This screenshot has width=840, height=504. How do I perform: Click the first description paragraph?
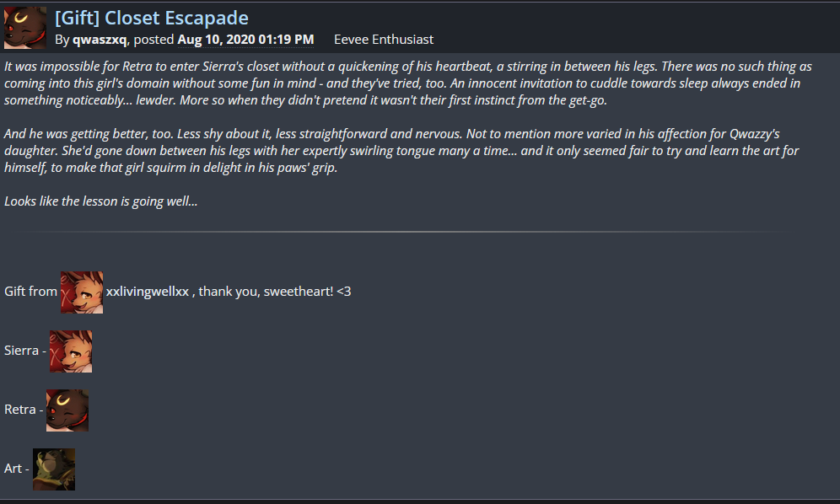405,83
